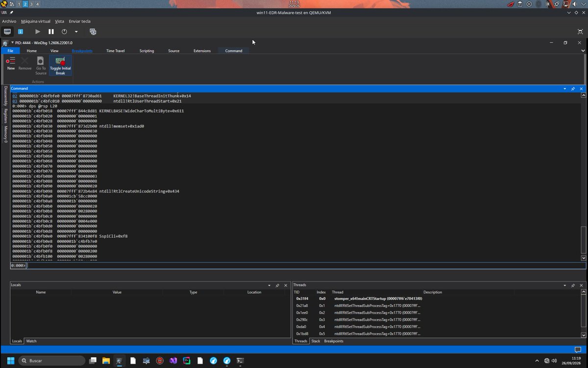Open the Registers side tab
Image resolution: width=588 pixels, height=368 pixels.
click(x=5, y=116)
